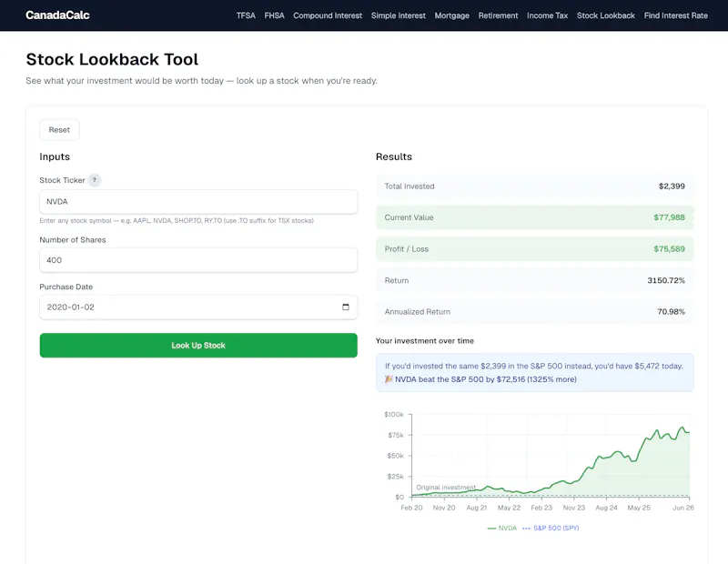The image size is (728, 564).
Task: Open the Stock Ticker help icon
Action: point(95,180)
